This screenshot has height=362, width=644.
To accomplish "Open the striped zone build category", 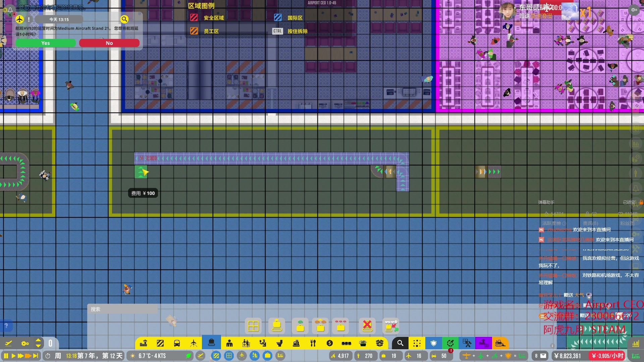I will tap(160, 343).
